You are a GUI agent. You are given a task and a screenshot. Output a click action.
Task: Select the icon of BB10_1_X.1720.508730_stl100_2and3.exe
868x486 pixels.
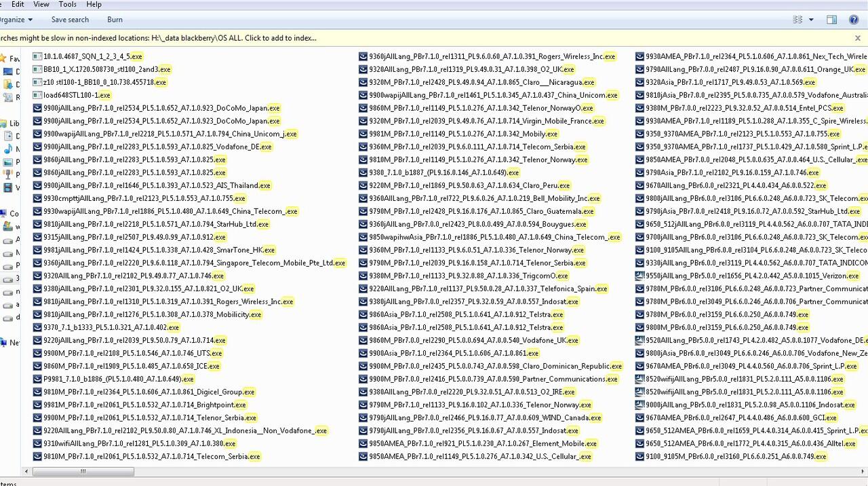coord(37,69)
